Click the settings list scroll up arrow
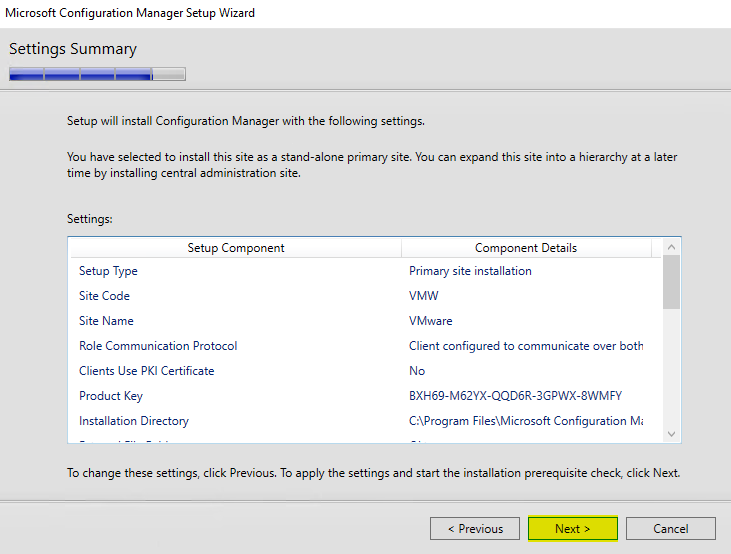This screenshot has height=554, width=731. coord(671,247)
